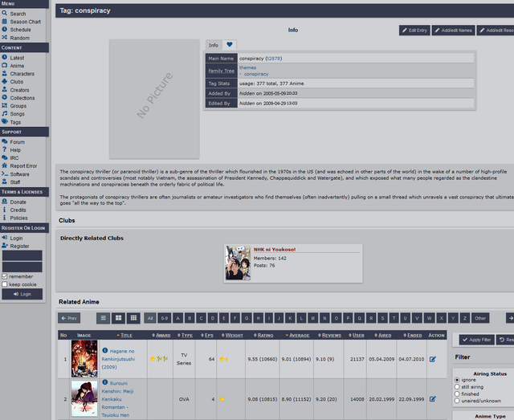The image size is (514, 420).
Task: Open NHK ni Youkoso club thumbnail
Action: pyautogui.click(x=238, y=263)
